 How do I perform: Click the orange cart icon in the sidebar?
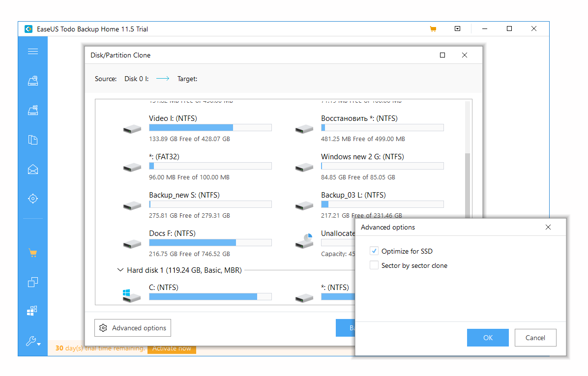[33, 253]
